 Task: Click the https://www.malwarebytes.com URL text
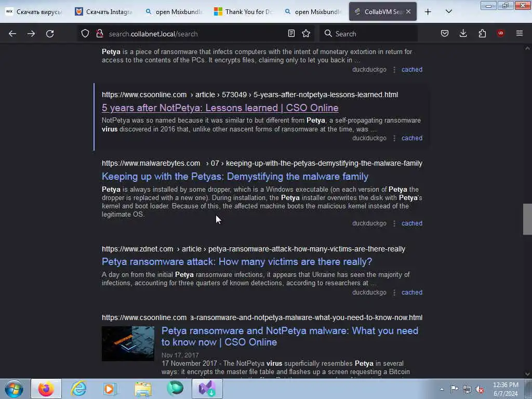pos(151,163)
